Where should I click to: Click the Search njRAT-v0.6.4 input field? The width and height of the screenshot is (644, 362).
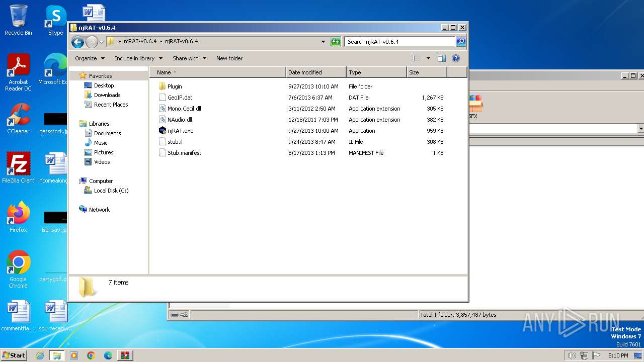(400, 42)
